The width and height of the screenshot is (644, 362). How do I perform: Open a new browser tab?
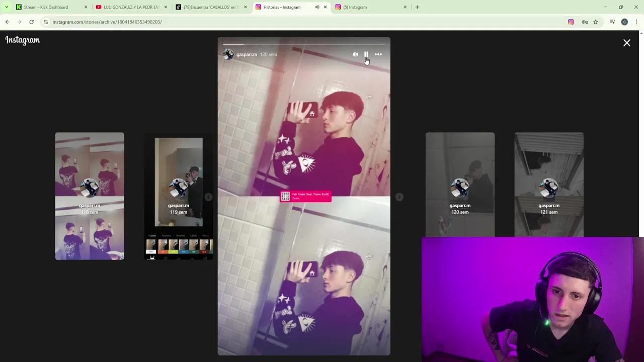pyautogui.click(x=417, y=7)
